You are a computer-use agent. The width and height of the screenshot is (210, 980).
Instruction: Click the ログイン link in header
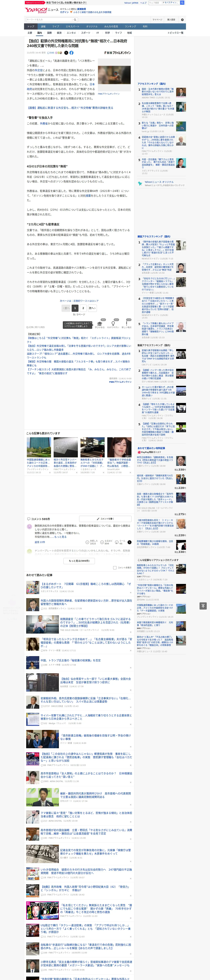[64, 12]
